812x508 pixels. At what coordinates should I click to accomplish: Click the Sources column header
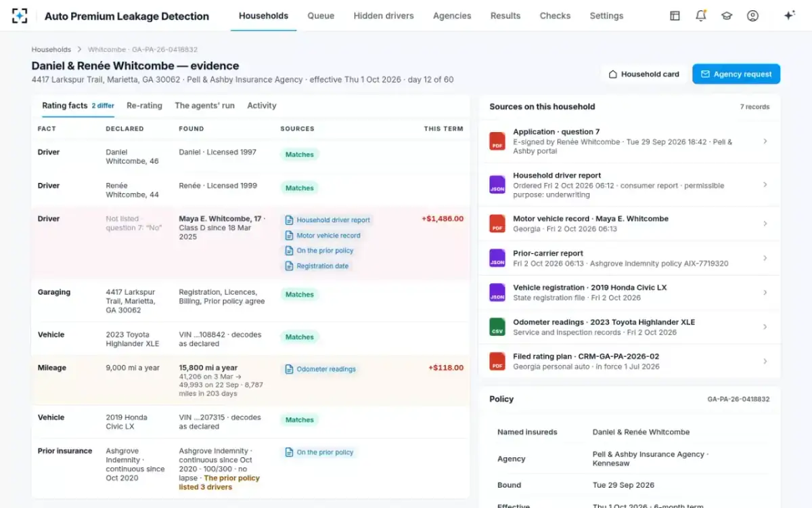[x=297, y=129]
